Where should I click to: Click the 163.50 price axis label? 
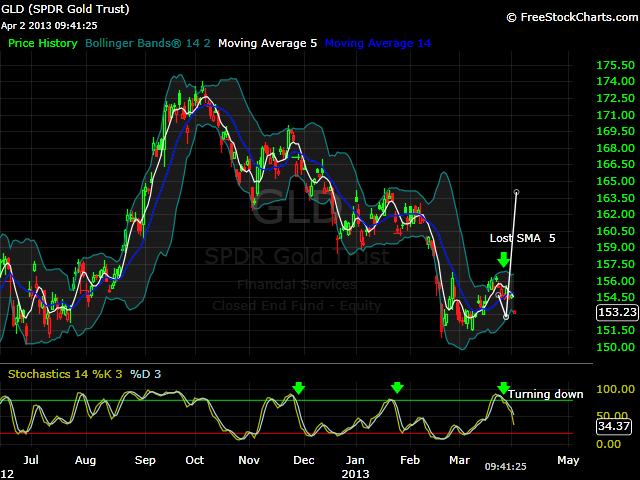[616, 198]
